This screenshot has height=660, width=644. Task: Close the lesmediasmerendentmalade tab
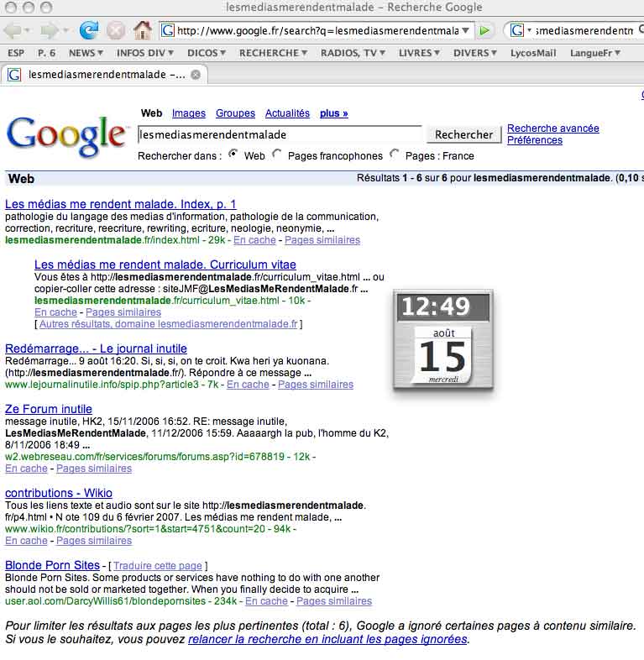click(196, 75)
